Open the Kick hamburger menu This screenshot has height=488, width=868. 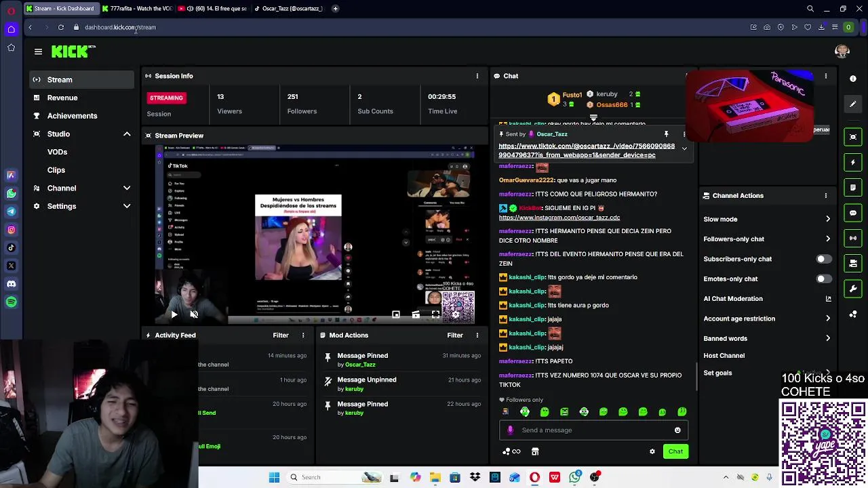coord(38,52)
